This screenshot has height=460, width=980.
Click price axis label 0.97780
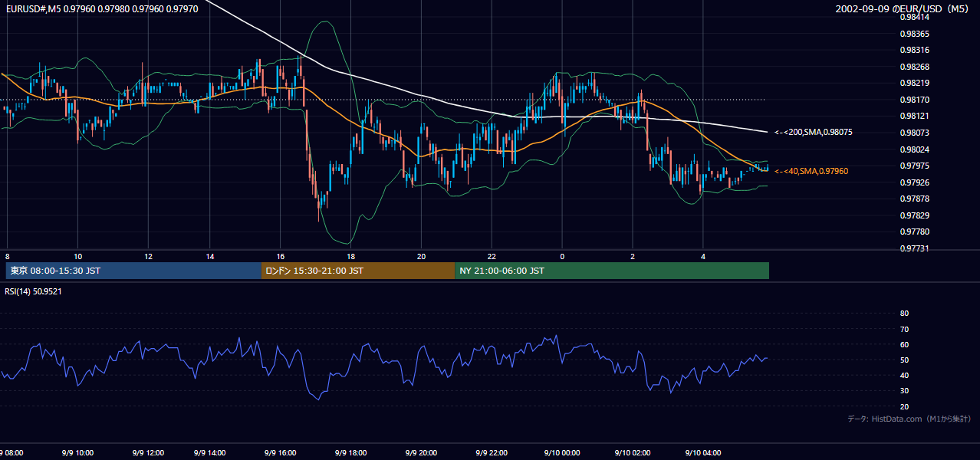pos(914,232)
